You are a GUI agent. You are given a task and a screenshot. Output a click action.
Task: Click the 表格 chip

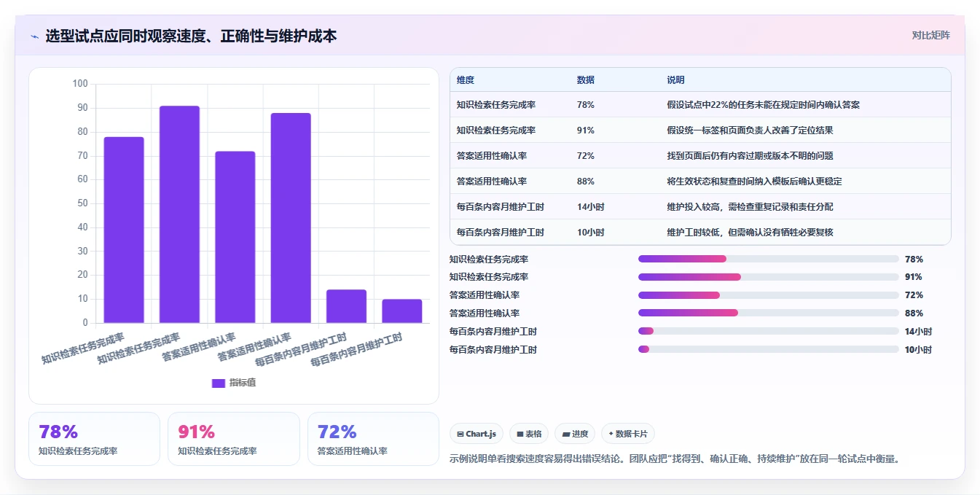(529, 434)
